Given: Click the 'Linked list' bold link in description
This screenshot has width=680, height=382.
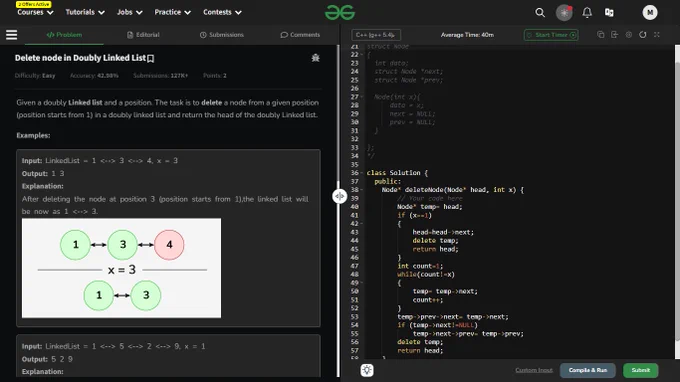Looking at the screenshot, I should (85, 103).
